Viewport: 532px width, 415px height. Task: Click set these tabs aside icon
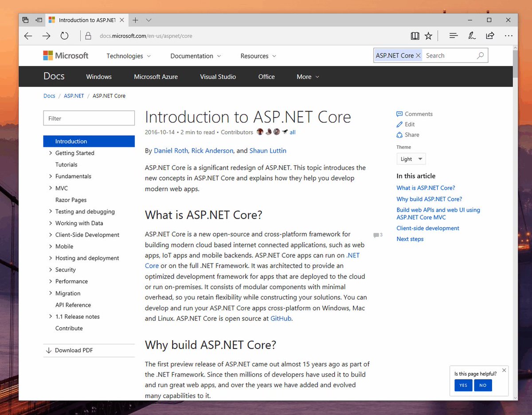39,20
